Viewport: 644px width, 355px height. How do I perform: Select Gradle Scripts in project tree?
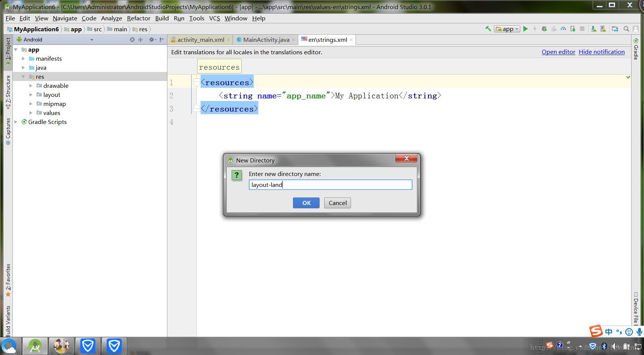click(x=48, y=122)
